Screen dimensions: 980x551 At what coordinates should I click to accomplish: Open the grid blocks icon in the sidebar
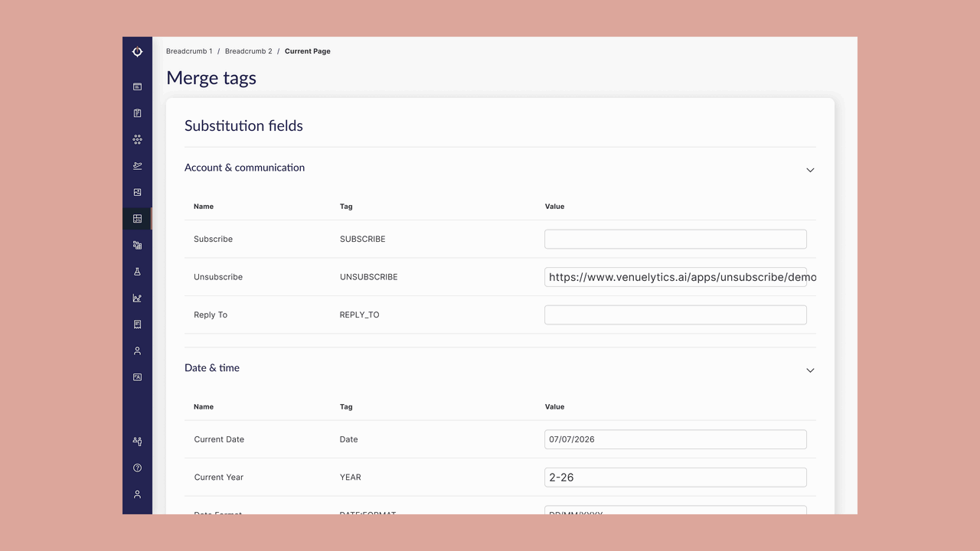137,245
